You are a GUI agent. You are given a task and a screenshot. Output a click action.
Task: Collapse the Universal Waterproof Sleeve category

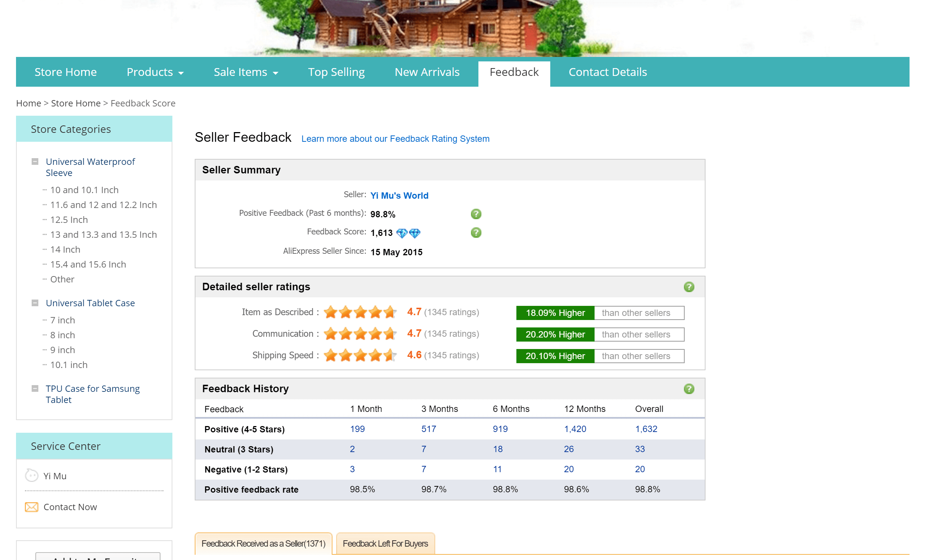click(35, 162)
